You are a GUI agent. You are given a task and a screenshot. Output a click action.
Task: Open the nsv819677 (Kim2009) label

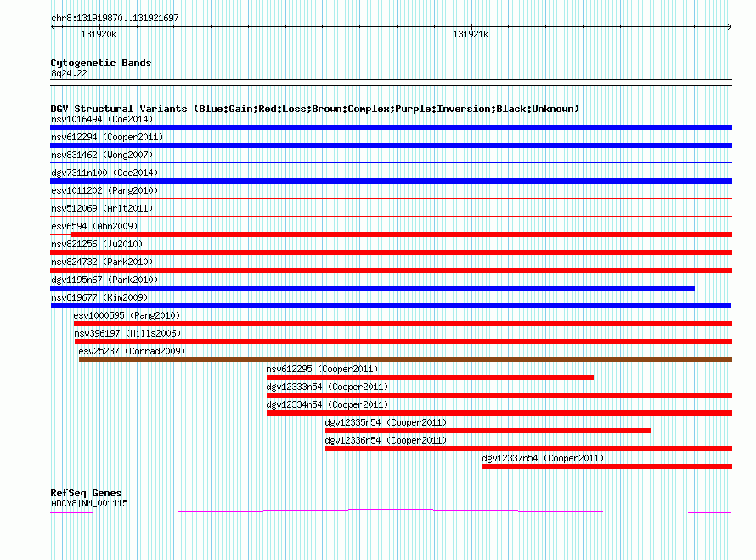(99, 297)
